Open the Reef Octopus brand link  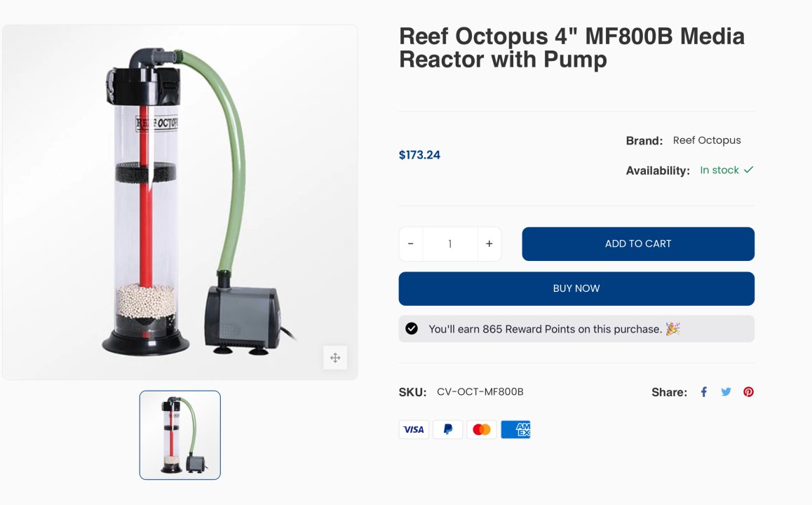(707, 140)
